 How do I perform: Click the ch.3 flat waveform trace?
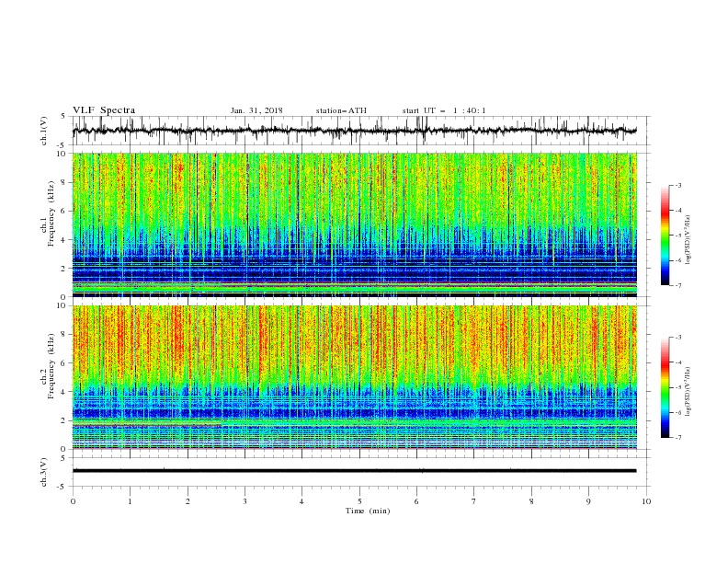pyautogui.click(x=354, y=471)
